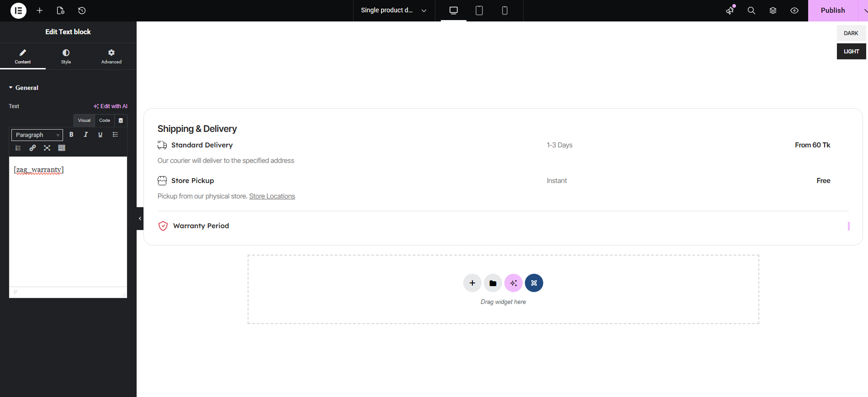Open template library folder button
The image size is (868, 397).
(493, 283)
